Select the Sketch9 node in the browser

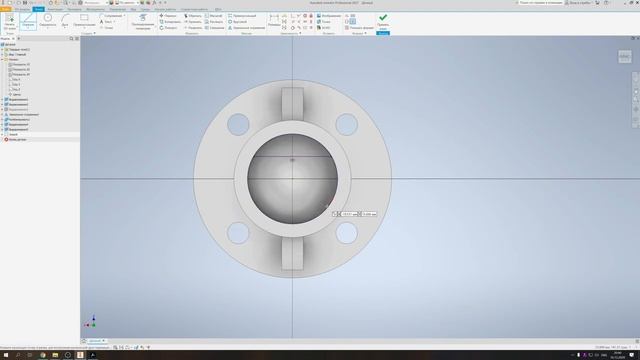tap(11, 134)
